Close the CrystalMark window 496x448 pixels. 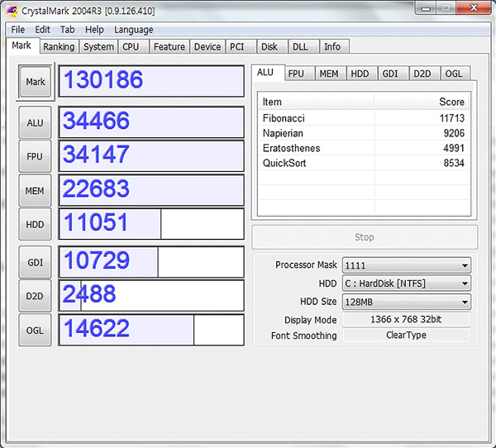click(474, 8)
